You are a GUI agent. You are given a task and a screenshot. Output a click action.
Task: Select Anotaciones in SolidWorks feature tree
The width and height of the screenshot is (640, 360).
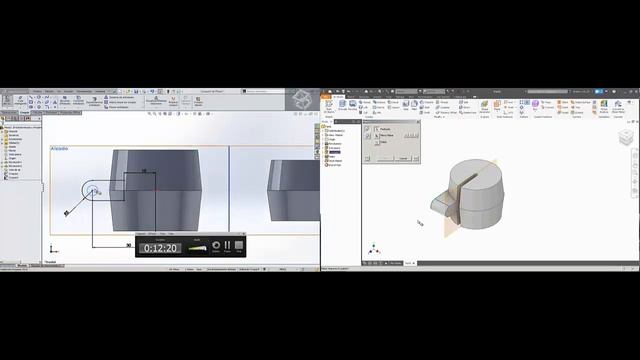click(x=14, y=139)
